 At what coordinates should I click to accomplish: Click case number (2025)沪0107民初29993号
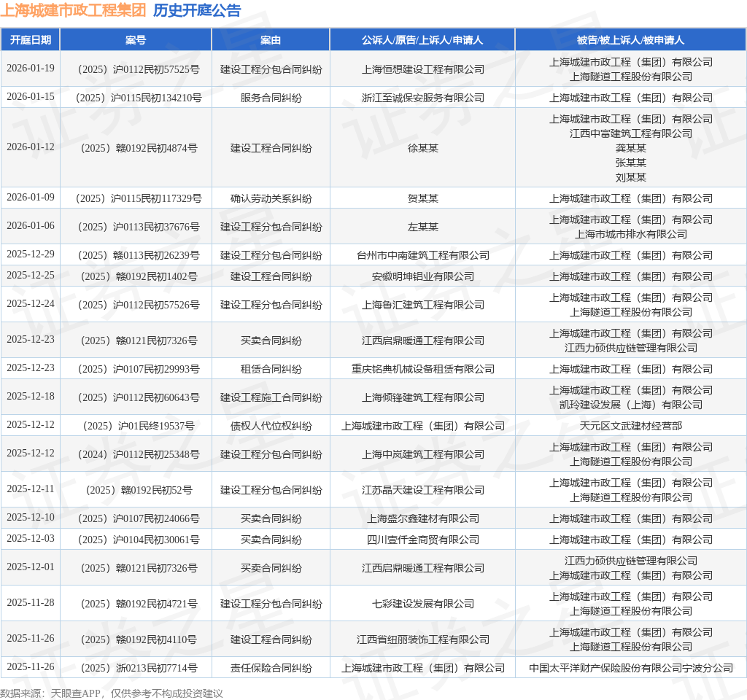136,370
